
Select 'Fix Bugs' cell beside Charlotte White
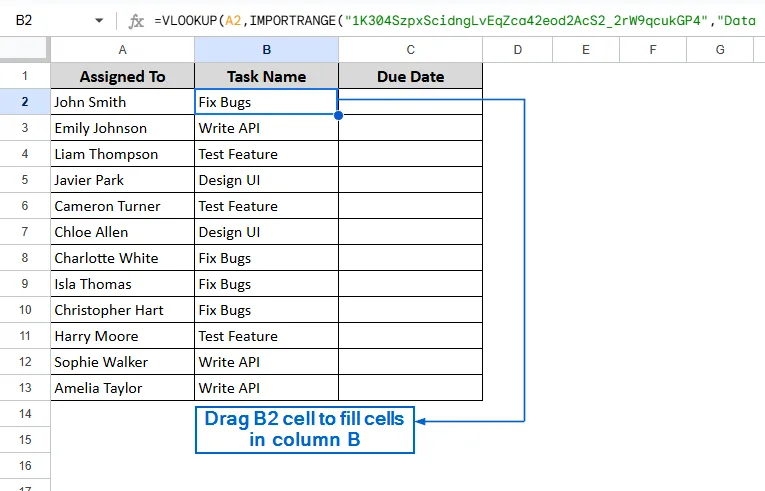[x=266, y=258]
